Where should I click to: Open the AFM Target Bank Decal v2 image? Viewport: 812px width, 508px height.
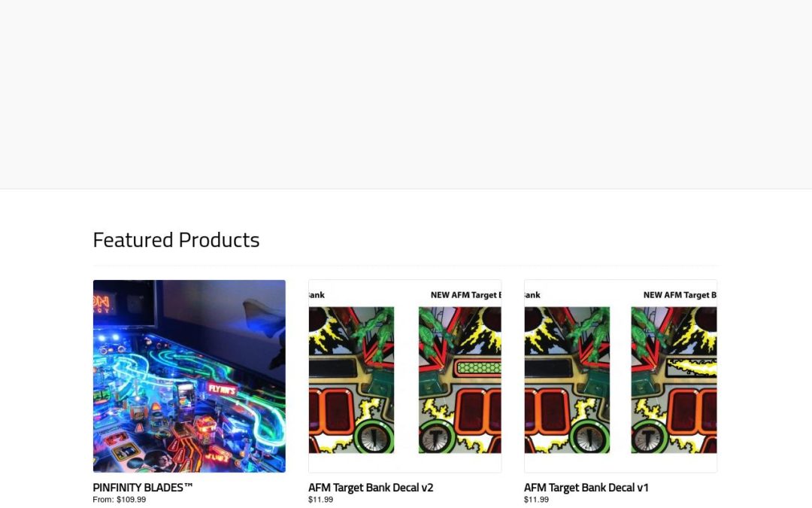(x=405, y=376)
